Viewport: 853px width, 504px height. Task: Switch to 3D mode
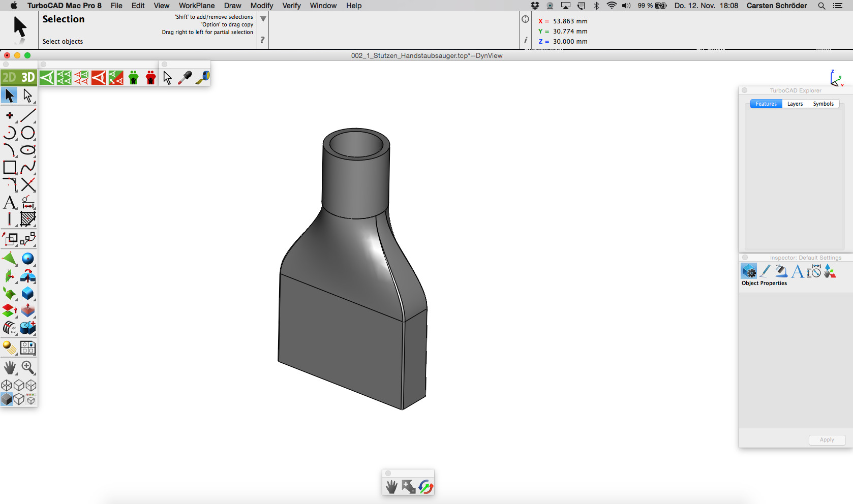tap(28, 77)
